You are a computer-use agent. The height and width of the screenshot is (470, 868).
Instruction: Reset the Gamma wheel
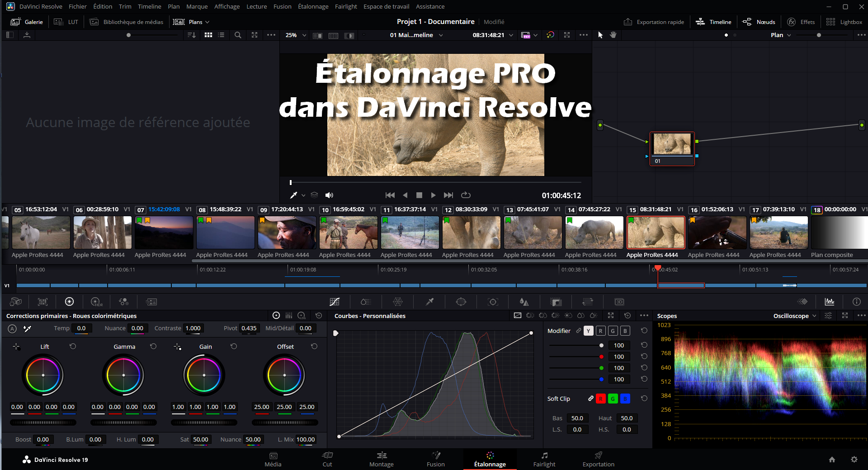(153, 347)
